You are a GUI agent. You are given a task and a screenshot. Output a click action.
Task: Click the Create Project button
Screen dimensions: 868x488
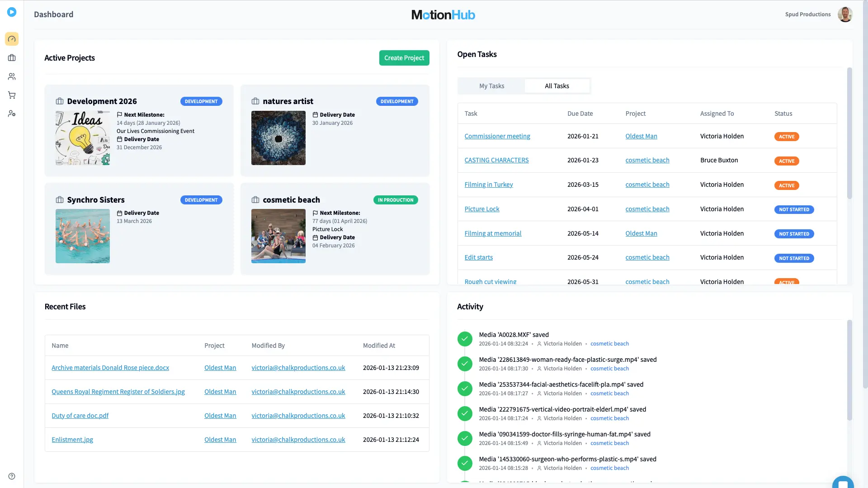[x=404, y=57]
